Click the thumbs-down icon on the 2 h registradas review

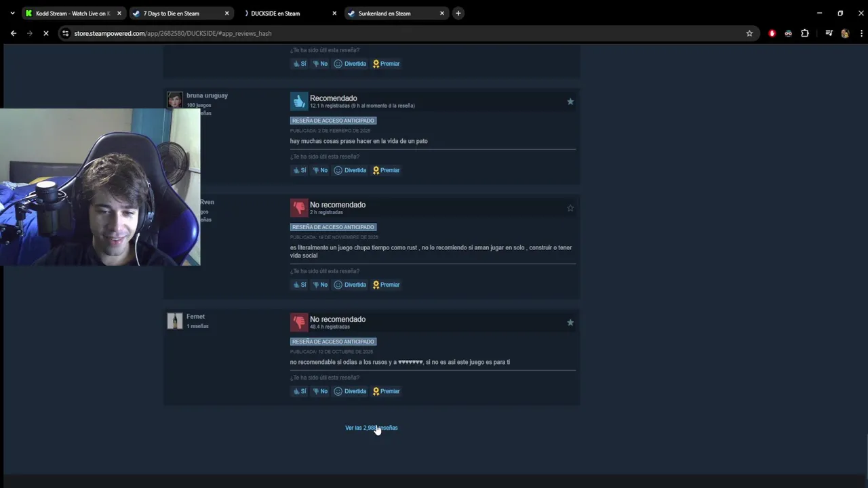coord(299,207)
